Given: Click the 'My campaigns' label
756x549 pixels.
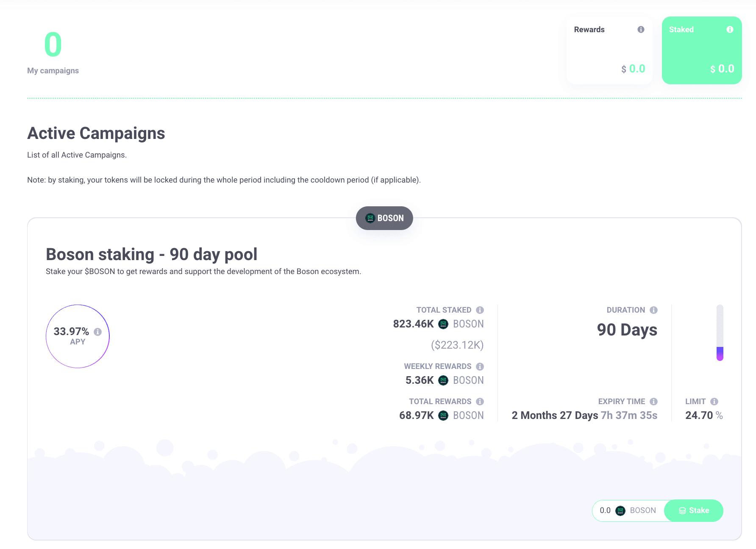Looking at the screenshot, I should pos(53,71).
